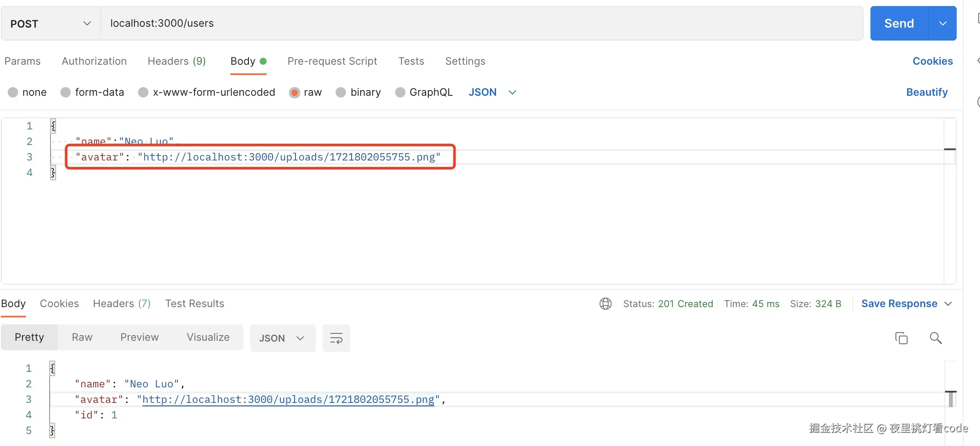Collapse the response JSON opening brace
The width and height of the screenshot is (980, 446).
52,368
